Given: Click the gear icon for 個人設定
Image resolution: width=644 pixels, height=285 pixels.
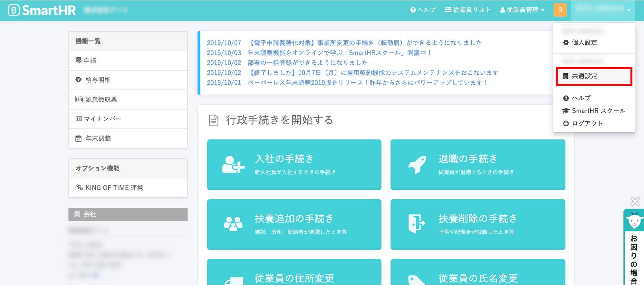Looking at the screenshot, I should (x=566, y=43).
